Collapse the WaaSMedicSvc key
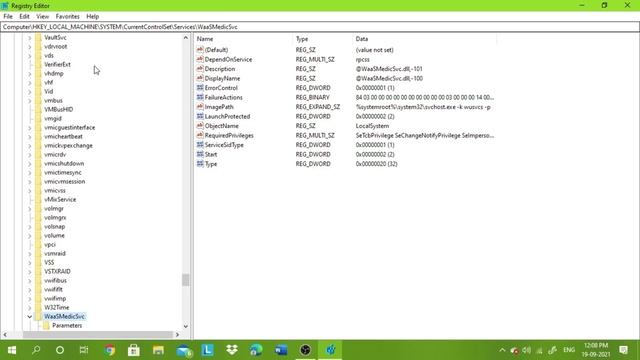The width and height of the screenshot is (640, 360). click(x=29, y=316)
